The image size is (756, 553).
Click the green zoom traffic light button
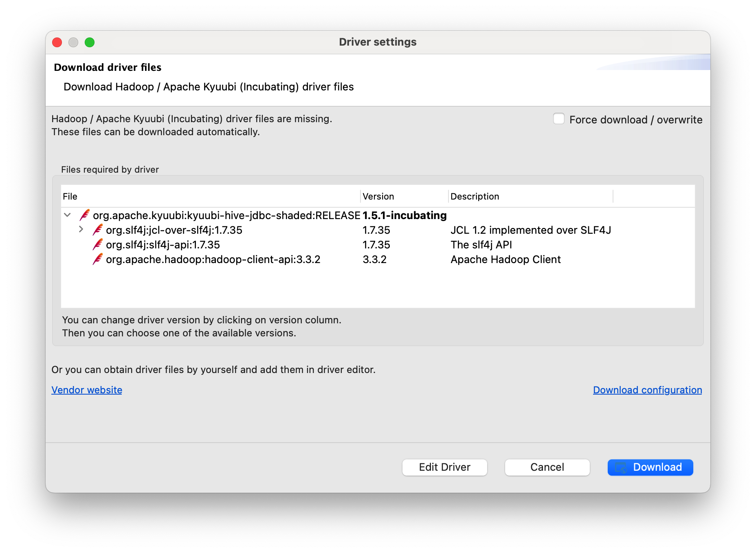click(x=90, y=42)
